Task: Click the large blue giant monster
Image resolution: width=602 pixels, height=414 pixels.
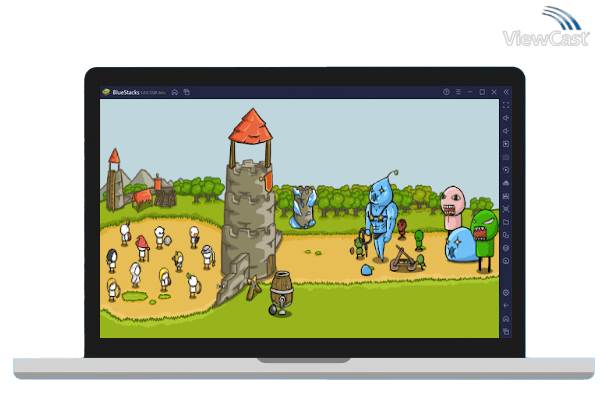Action: [380, 217]
